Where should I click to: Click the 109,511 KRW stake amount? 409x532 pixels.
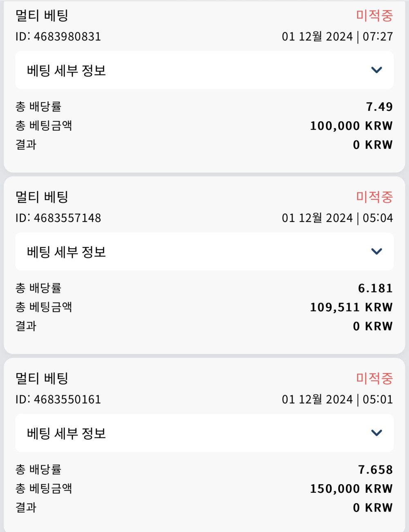pyautogui.click(x=351, y=307)
